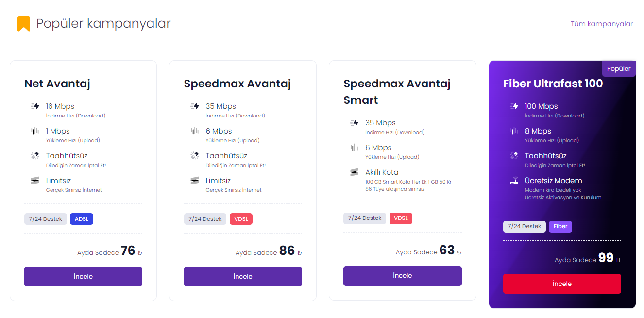Click the VDSL tag in the 86 ₺ Speedmax Avantaj card
This screenshot has width=644, height=318.
(241, 219)
